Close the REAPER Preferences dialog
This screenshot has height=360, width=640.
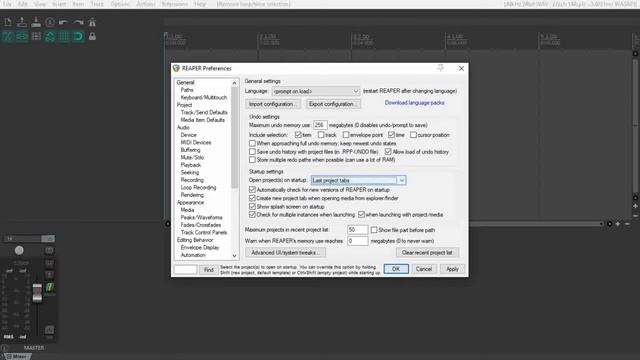(x=461, y=68)
